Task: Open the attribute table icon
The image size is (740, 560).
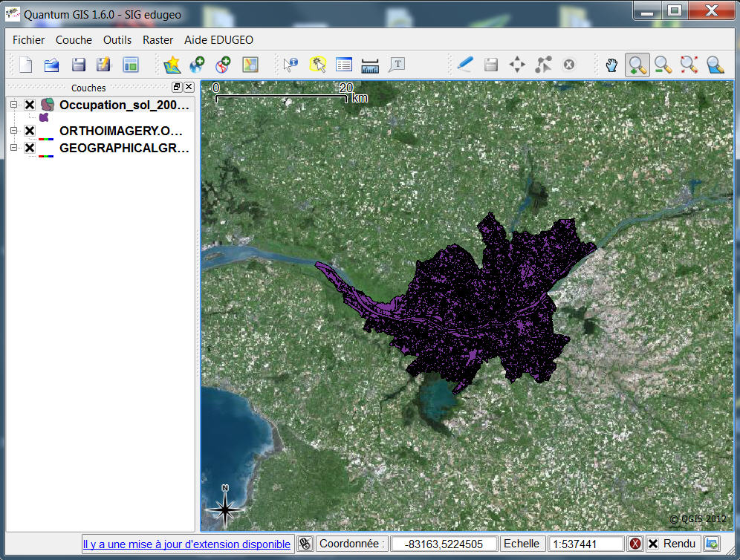Action: (343, 65)
